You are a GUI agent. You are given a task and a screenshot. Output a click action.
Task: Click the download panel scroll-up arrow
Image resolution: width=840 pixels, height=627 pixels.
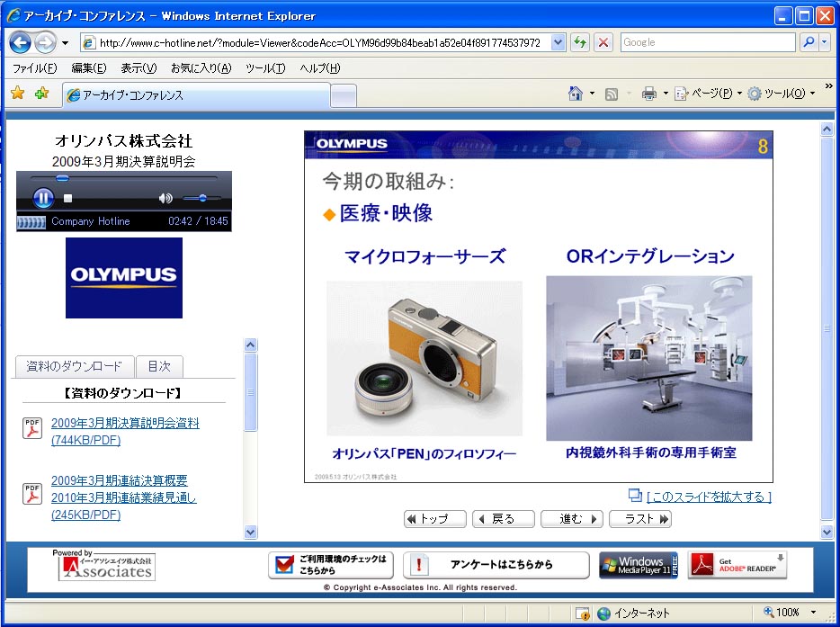[x=250, y=345]
